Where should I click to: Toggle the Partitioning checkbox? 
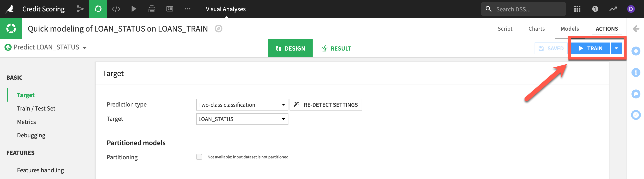pyautogui.click(x=199, y=157)
